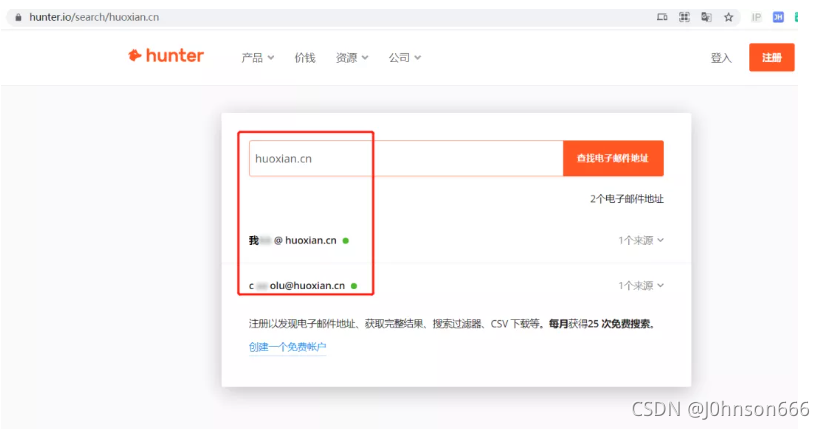Click the 创建一个免费帐户 link
Screen dimensions: 825x429
(x=287, y=347)
